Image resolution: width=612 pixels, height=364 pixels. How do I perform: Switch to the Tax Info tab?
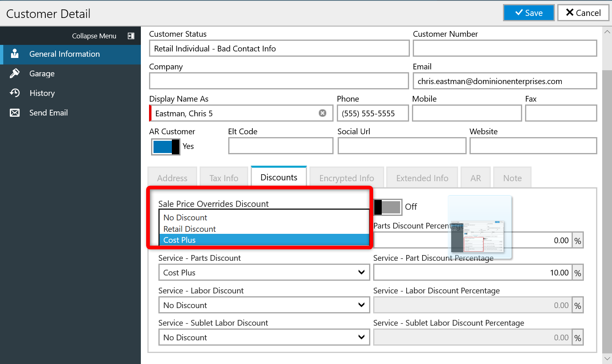pos(224,178)
